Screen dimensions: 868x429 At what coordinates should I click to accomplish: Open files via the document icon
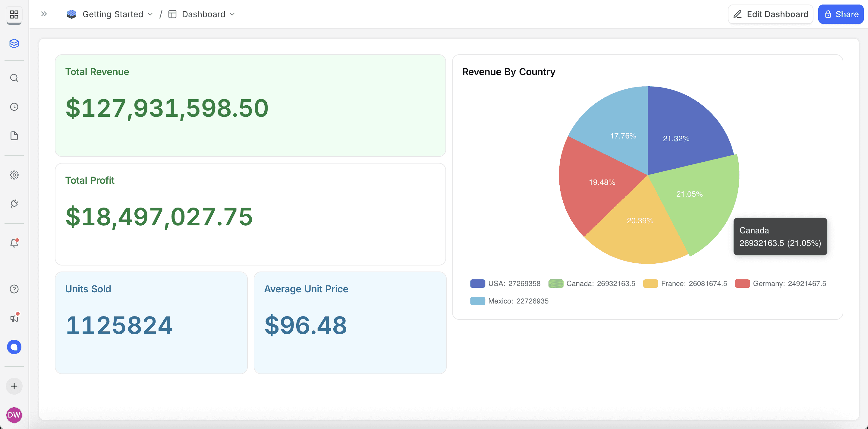point(14,136)
